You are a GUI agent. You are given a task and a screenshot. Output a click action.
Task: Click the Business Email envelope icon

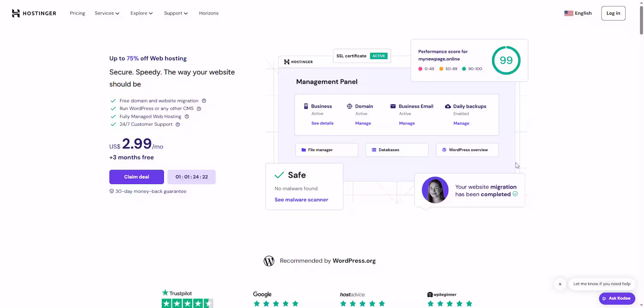click(x=393, y=106)
